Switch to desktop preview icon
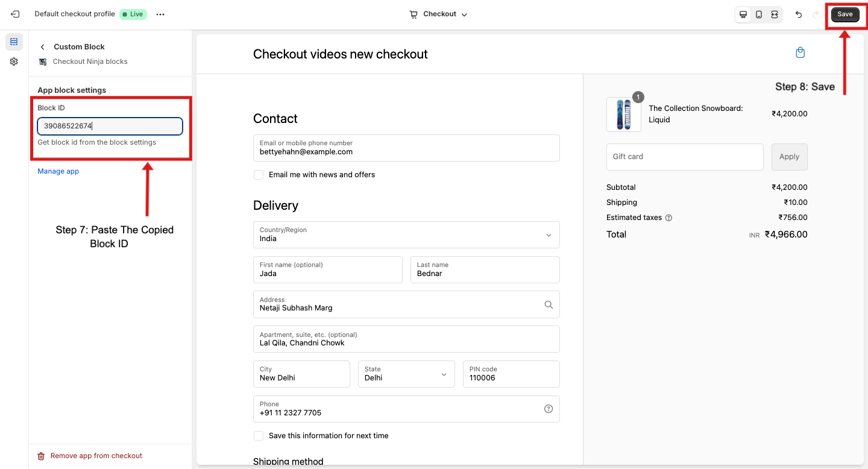This screenshot has width=868, height=469. [x=743, y=14]
